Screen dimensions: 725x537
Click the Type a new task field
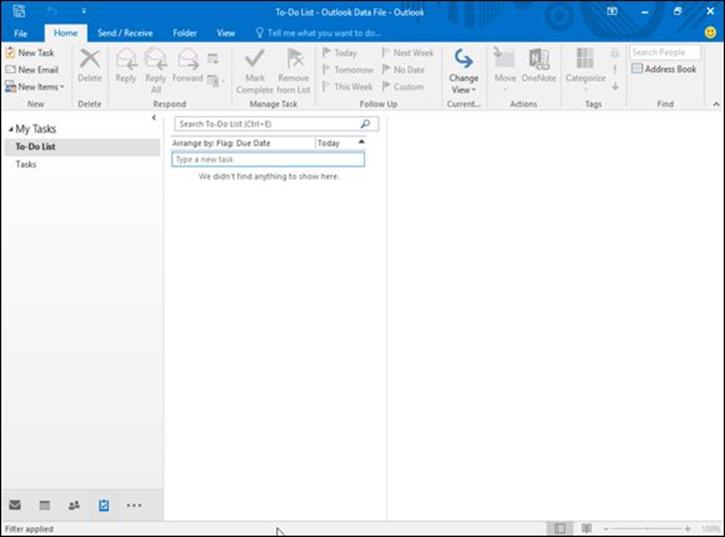[x=268, y=160]
